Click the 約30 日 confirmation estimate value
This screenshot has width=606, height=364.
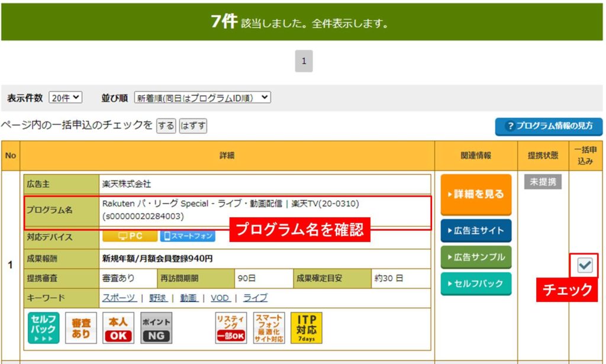click(389, 278)
